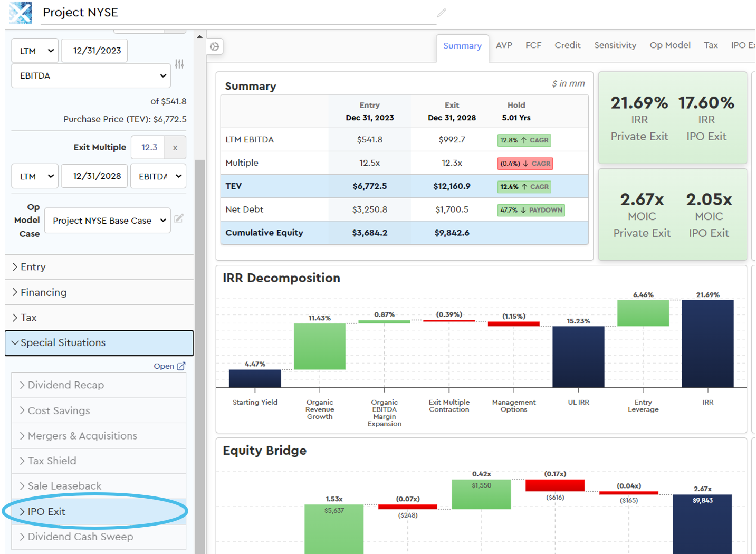Click the Project NYSE title field
756x554 pixels.
coord(240,13)
